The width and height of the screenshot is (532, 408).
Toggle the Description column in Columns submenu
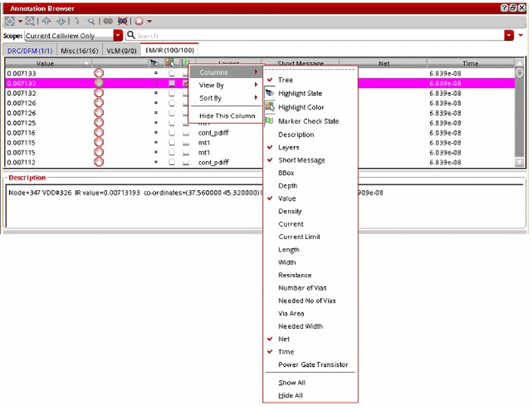(296, 135)
